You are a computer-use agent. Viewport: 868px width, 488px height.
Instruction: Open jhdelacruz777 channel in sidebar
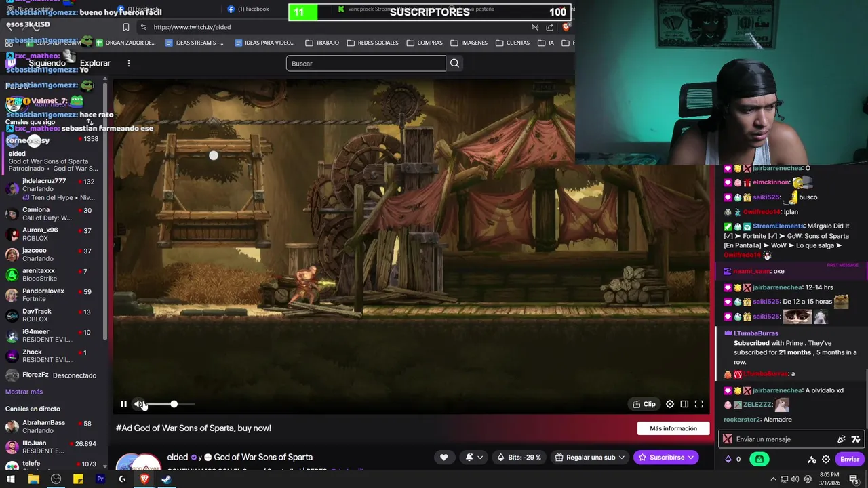(x=52, y=188)
